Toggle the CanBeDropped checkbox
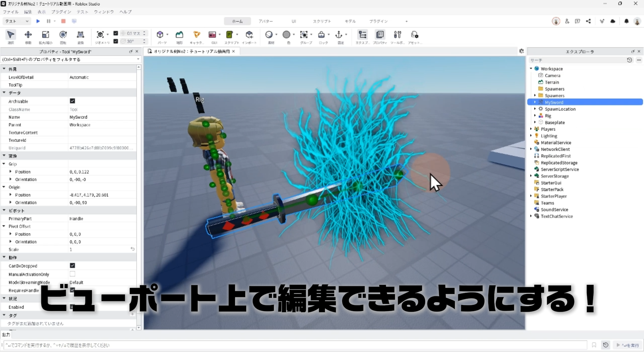 point(72,265)
